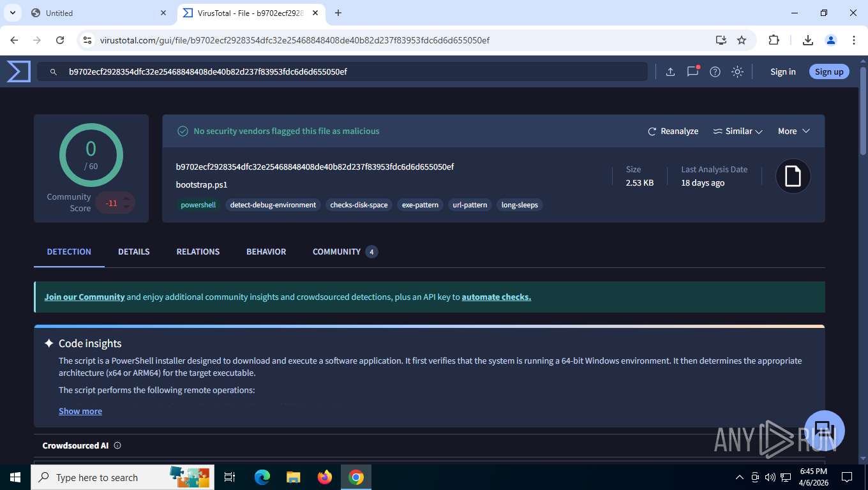Click the Reanalyze button
The image size is (868, 490).
(673, 131)
